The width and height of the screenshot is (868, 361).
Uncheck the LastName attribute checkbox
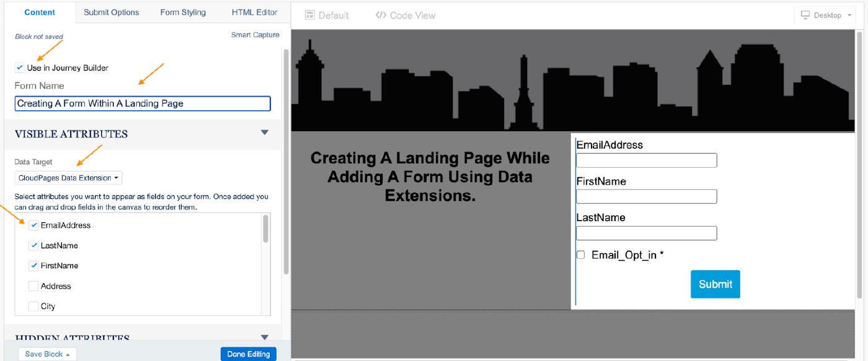pyautogui.click(x=33, y=246)
